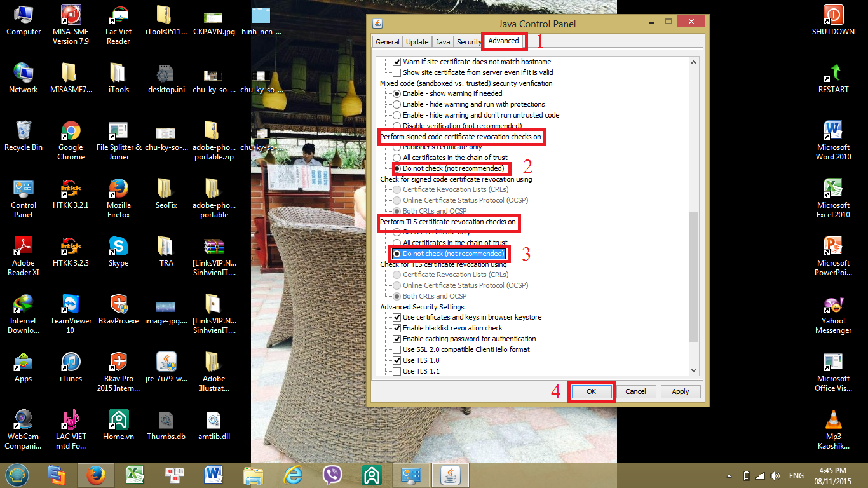The image size is (868, 488).
Task: Open Microsoft Word 2010 desktop shortcut
Action: click(833, 132)
